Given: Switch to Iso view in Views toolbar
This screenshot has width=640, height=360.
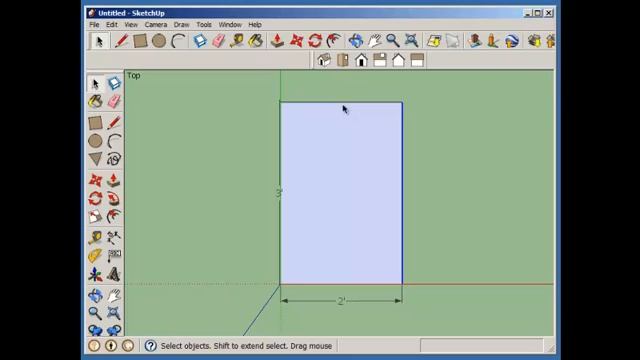Looking at the screenshot, I should pos(324,60).
